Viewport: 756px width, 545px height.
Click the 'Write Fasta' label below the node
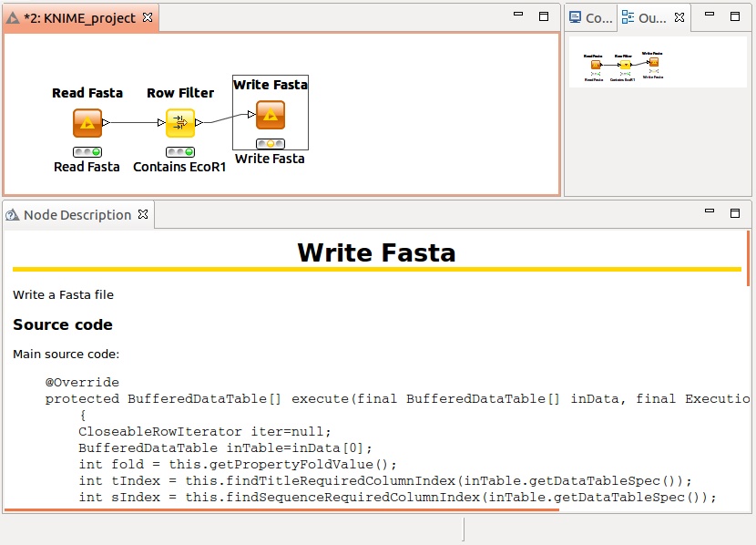(x=270, y=159)
